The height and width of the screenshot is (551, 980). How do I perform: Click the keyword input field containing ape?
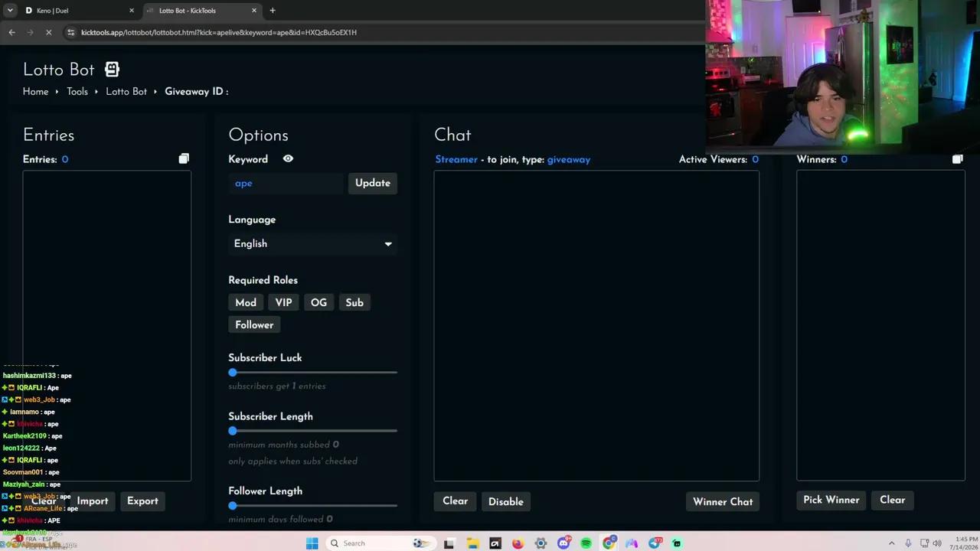287,183
